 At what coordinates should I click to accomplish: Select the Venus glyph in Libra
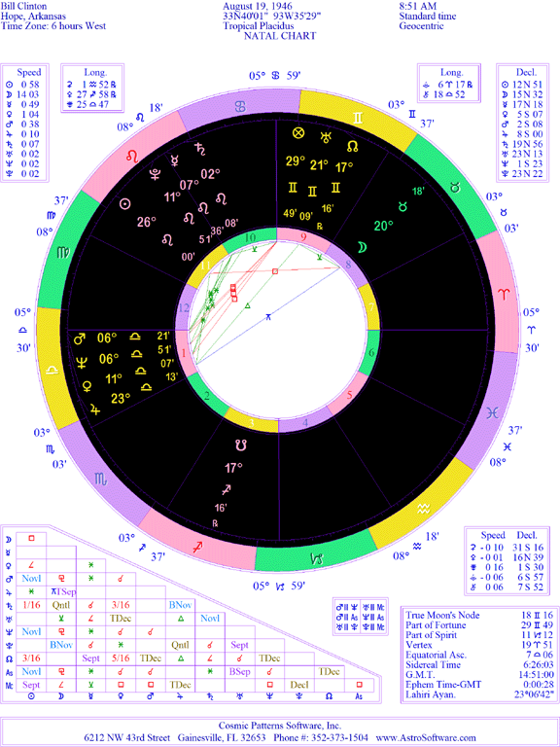tap(87, 384)
